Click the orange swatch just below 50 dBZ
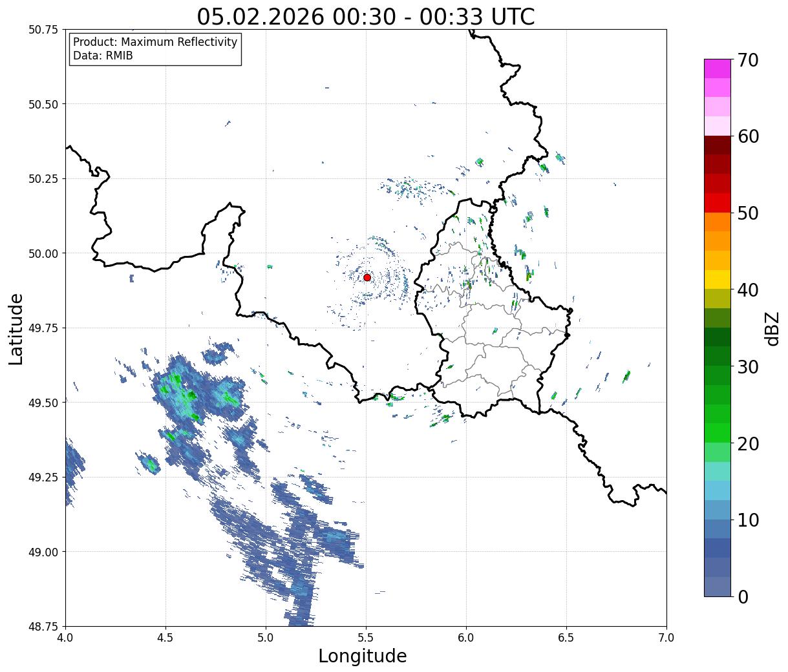The image size is (788, 672). pos(718,222)
